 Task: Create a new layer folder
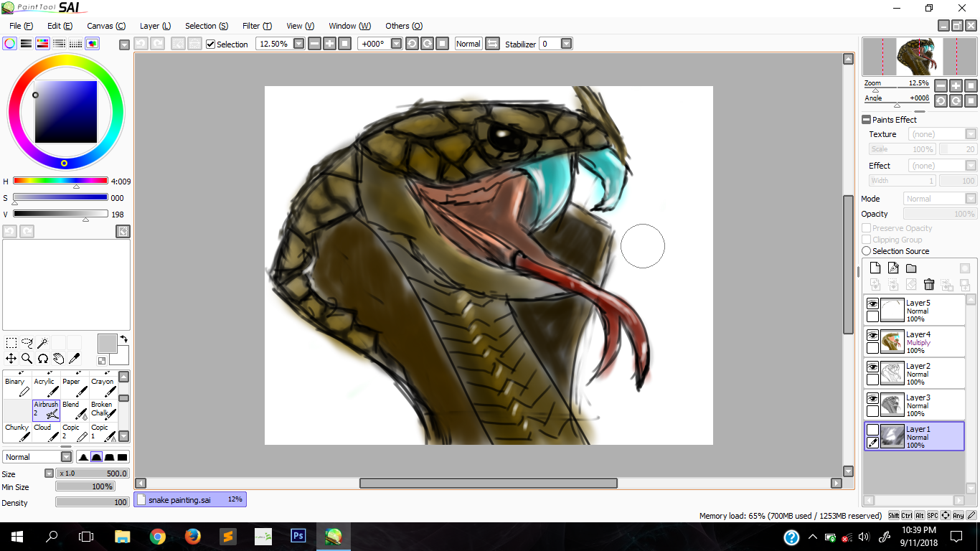[911, 268]
